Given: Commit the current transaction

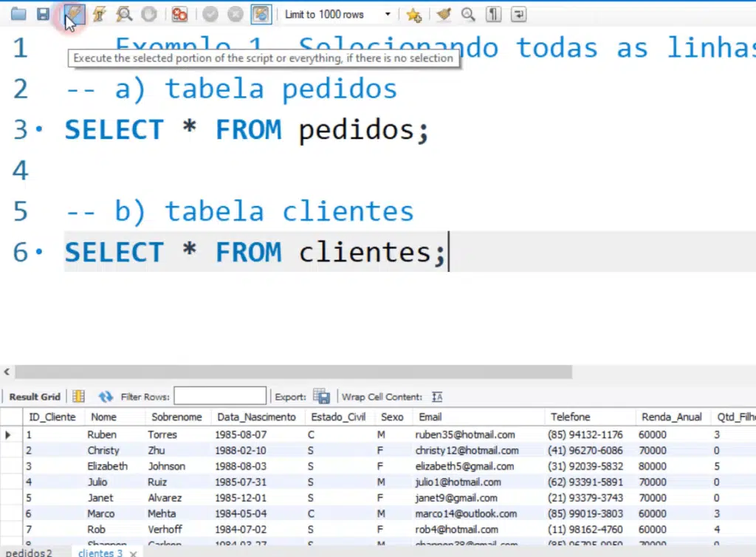Looking at the screenshot, I should pyautogui.click(x=210, y=14).
